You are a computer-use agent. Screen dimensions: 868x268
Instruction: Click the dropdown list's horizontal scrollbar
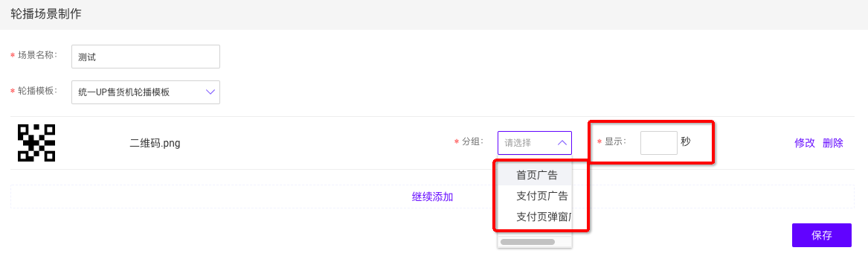[527, 242]
